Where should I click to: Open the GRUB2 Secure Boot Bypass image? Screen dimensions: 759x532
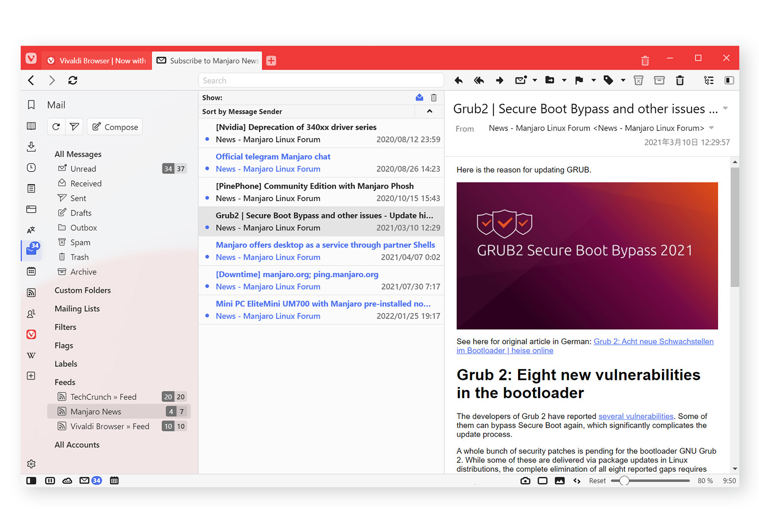[x=587, y=256]
